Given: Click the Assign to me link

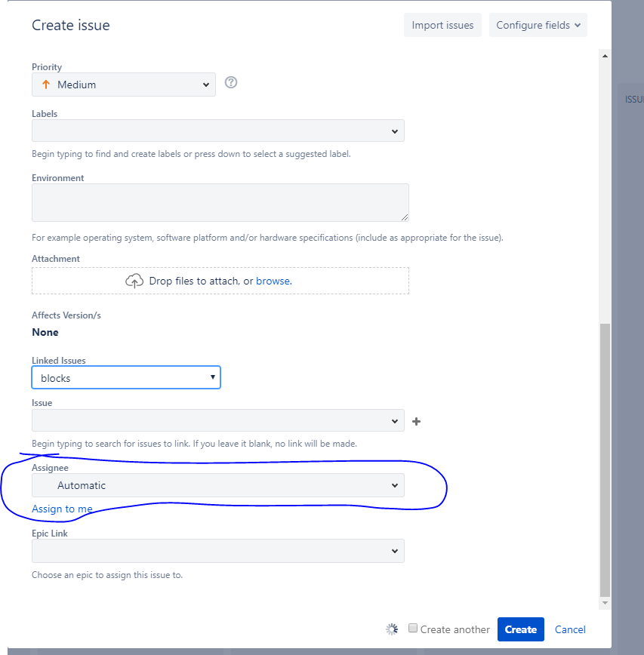Looking at the screenshot, I should tap(62, 509).
